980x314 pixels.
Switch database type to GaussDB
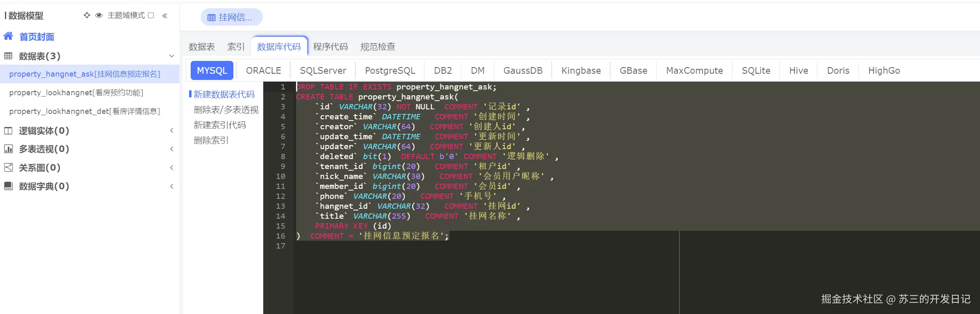523,70
